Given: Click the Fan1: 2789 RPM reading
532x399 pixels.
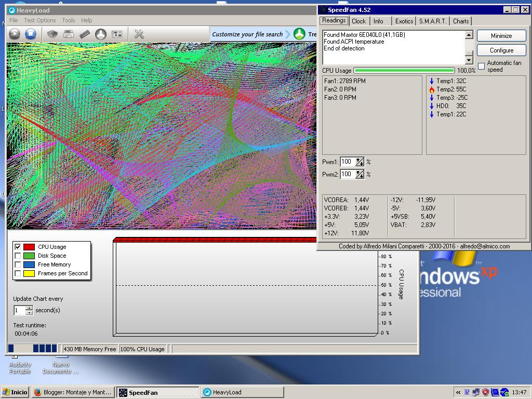Looking at the screenshot, I should tap(345, 81).
